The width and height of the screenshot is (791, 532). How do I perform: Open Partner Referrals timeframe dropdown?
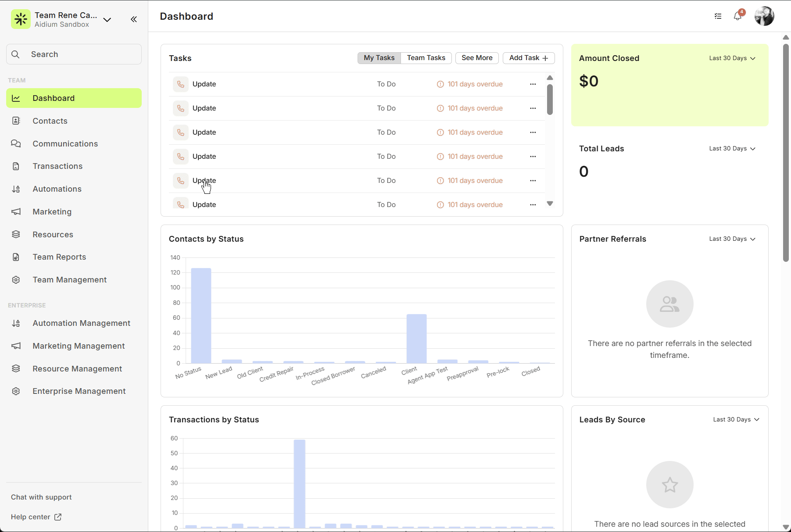[732, 239]
